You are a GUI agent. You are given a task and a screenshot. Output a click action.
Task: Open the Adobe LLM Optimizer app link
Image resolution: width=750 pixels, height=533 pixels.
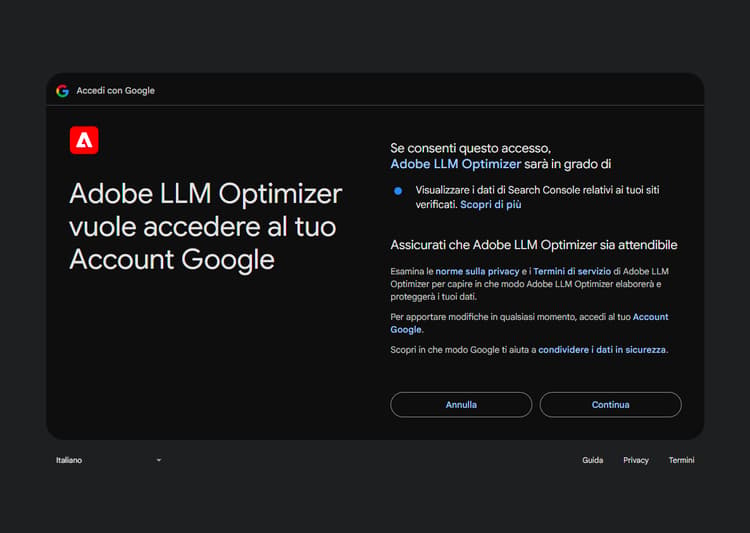tap(455, 164)
